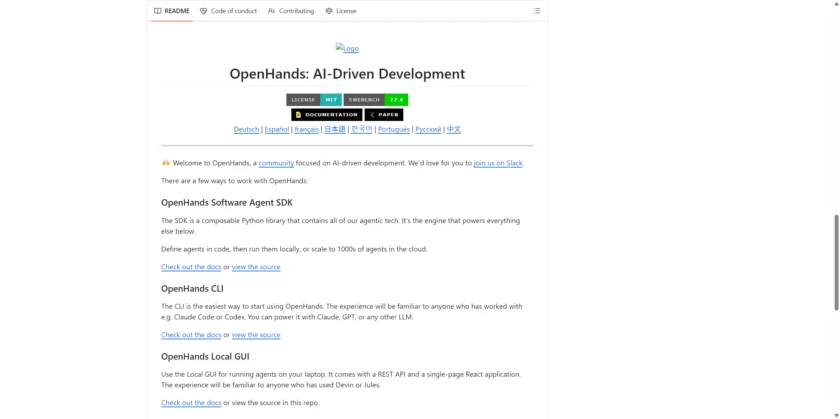Viewport: 840px width, 419px height.
Task: Click the text 'There are a few ways to work with OpenHands:'
Action: tap(235, 181)
